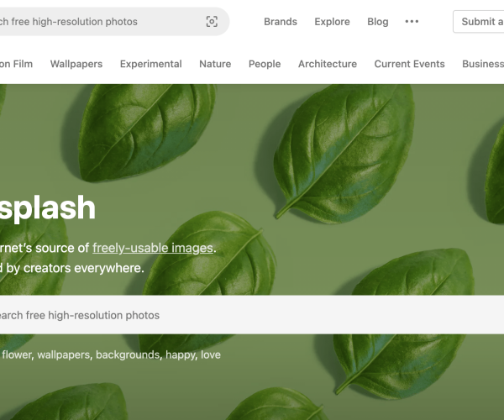Switch to the Experimental category tab

tap(150, 64)
